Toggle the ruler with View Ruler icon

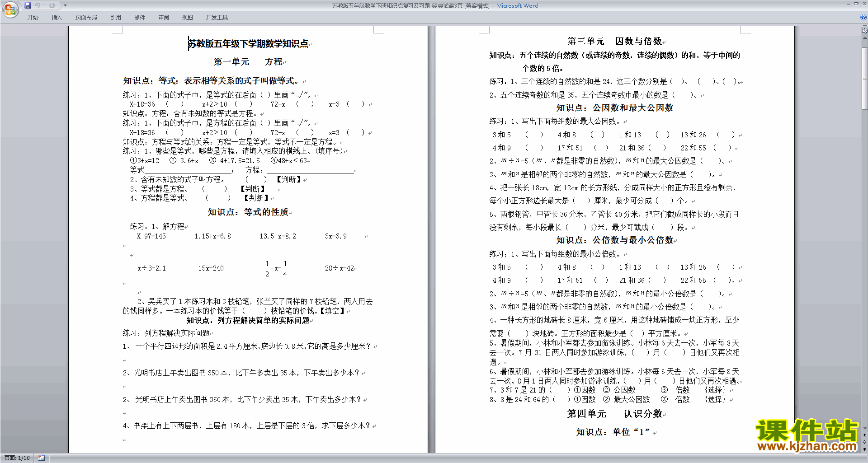865,31
